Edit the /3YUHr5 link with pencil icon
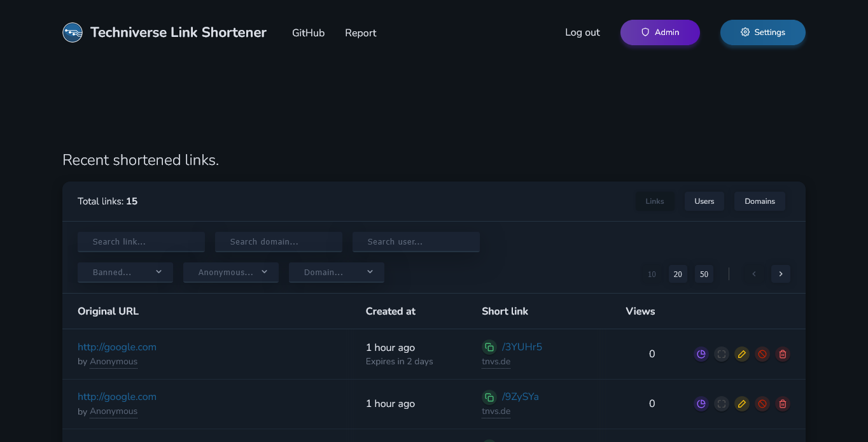 742,354
